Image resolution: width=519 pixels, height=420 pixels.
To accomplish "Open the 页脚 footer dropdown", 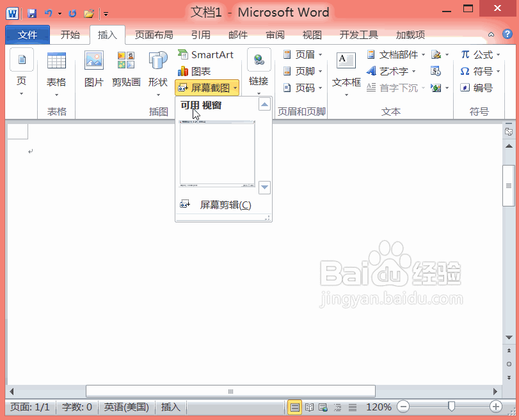I will point(303,71).
